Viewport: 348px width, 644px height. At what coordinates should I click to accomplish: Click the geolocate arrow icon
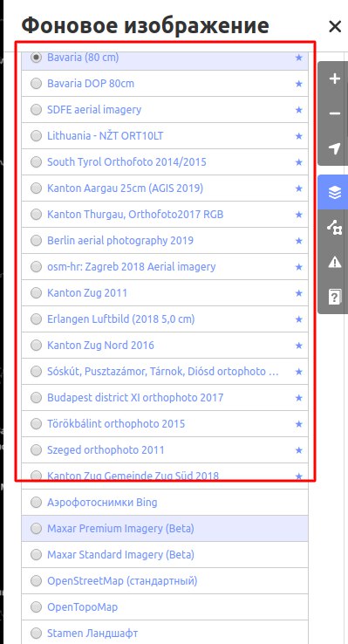(335, 148)
